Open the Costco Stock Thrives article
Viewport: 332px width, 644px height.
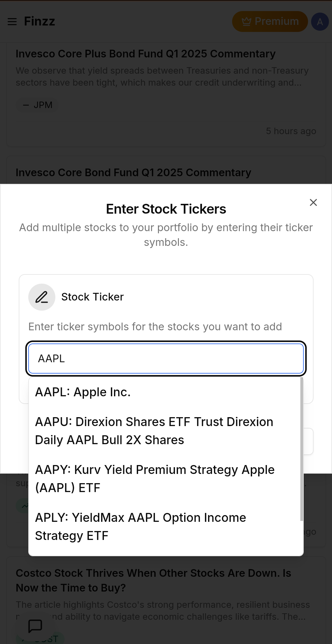153,580
